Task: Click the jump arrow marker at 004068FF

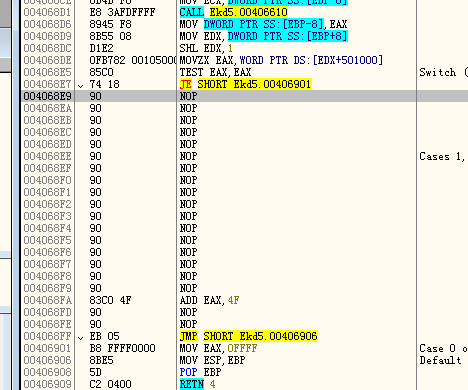Action: click(x=80, y=337)
